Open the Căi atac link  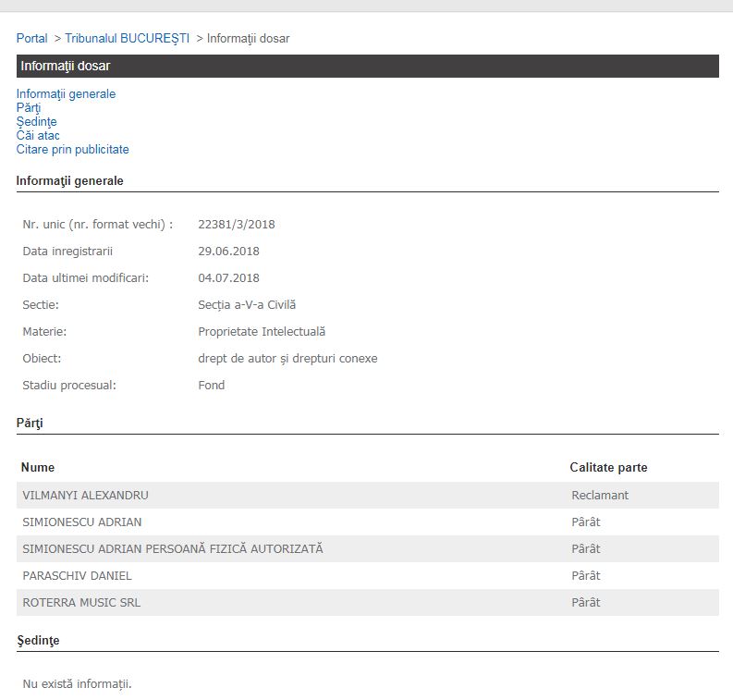(x=38, y=135)
